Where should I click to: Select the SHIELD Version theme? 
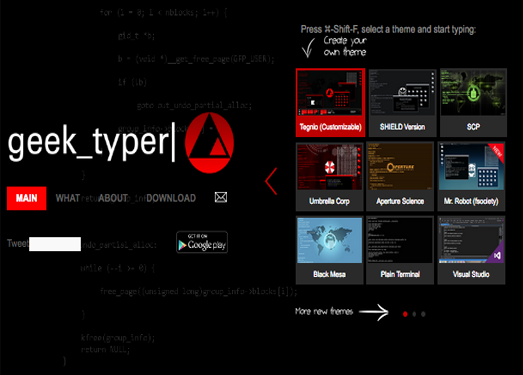point(402,102)
